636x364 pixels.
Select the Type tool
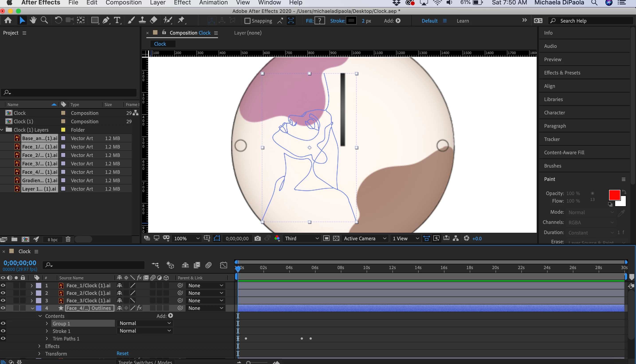pos(117,20)
